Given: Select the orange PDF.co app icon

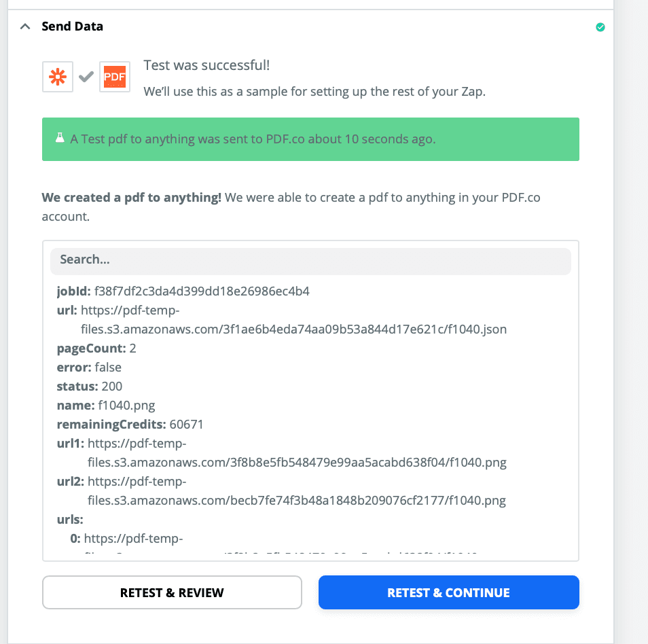Looking at the screenshot, I should click(114, 77).
